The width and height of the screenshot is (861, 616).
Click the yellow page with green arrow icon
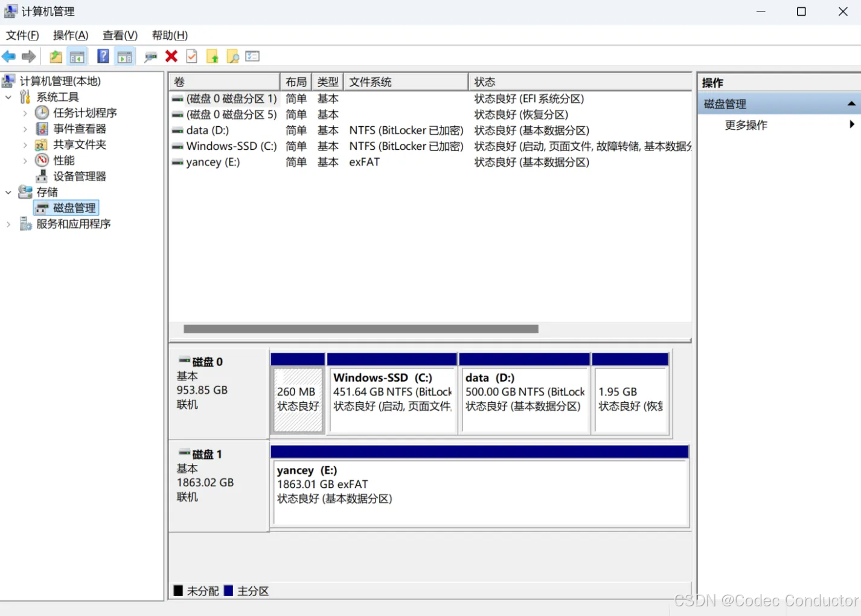click(x=213, y=57)
